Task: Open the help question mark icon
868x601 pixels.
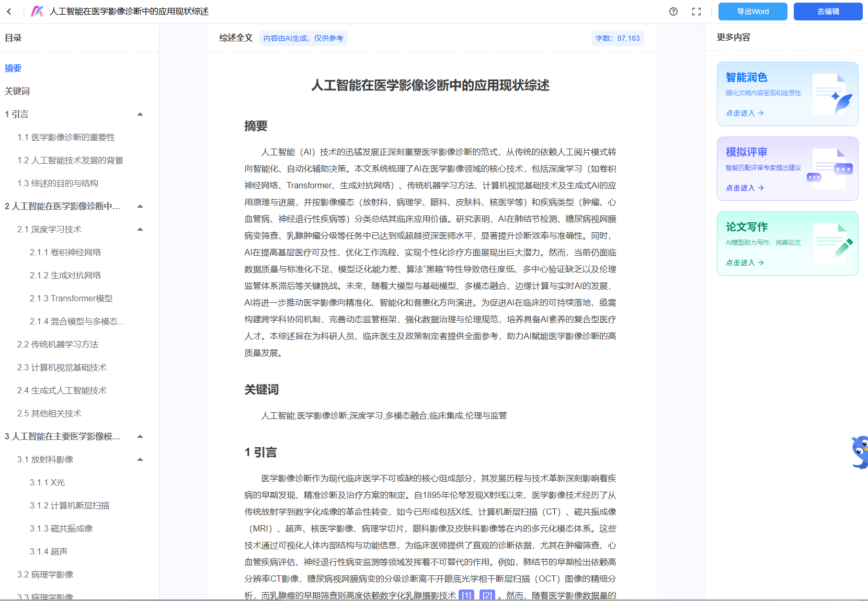Action: click(x=673, y=12)
